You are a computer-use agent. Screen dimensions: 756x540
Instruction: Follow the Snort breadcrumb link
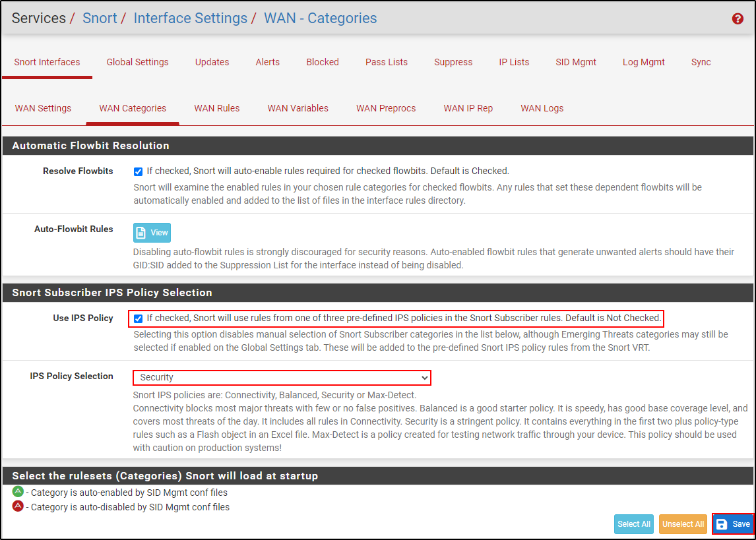pyautogui.click(x=100, y=18)
